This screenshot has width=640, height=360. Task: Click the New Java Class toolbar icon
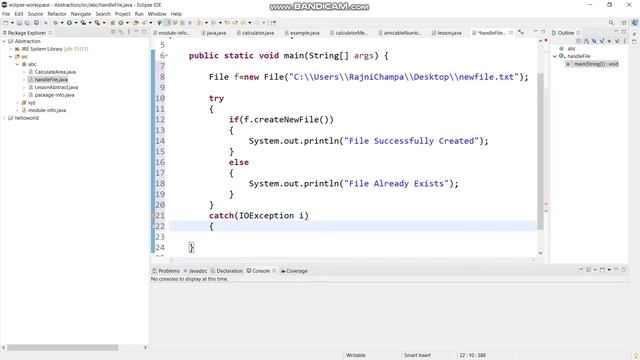pyautogui.click(x=121, y=23)
